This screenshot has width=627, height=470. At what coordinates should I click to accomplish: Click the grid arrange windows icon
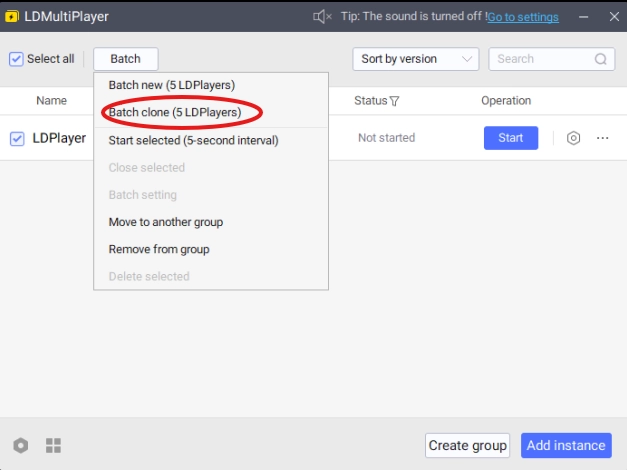tap(53, 445)
